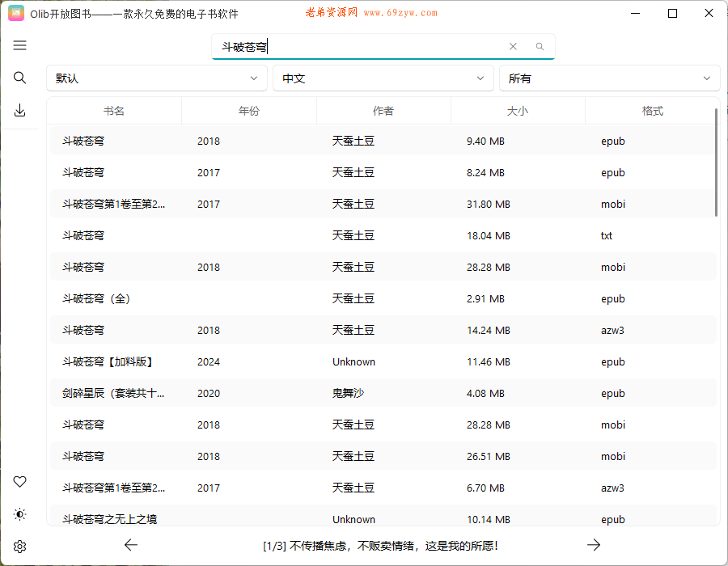This screenshot has height=566, width=728.
Task: Open the downloads panel from the sidebar
Action: point(19,110)
